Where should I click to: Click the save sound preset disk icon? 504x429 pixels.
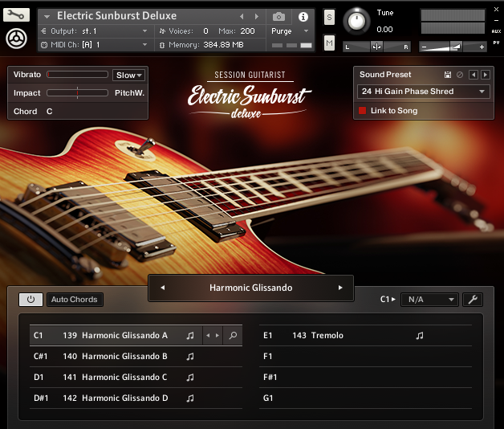pos(448,75)
